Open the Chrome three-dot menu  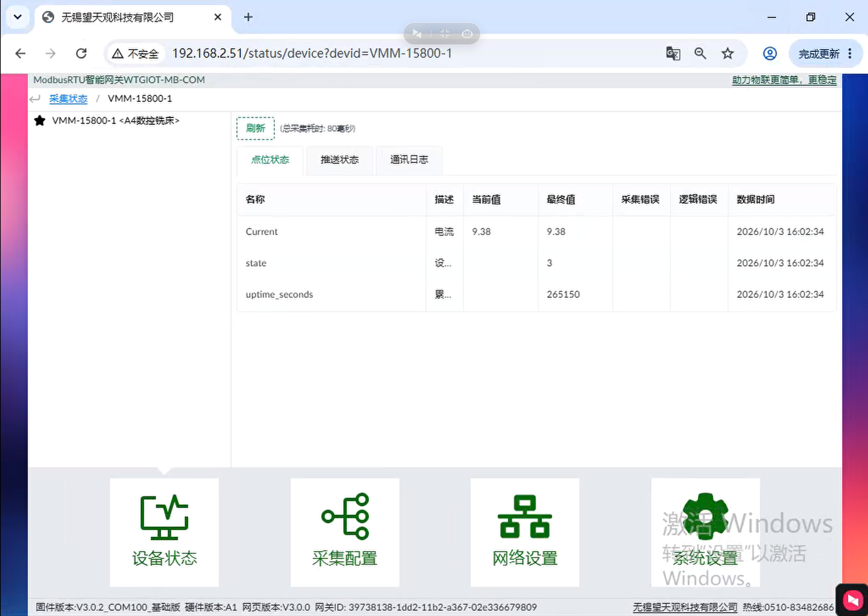[850, 54]
